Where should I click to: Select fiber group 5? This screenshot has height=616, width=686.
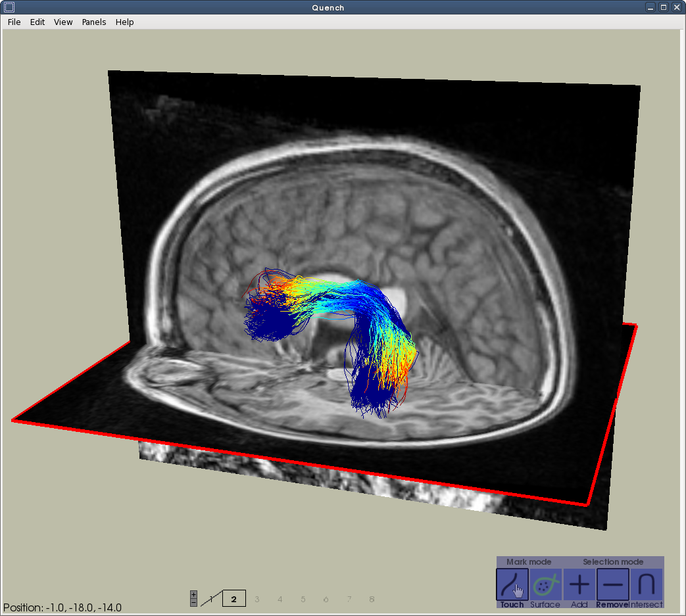[x=303, y=599]
